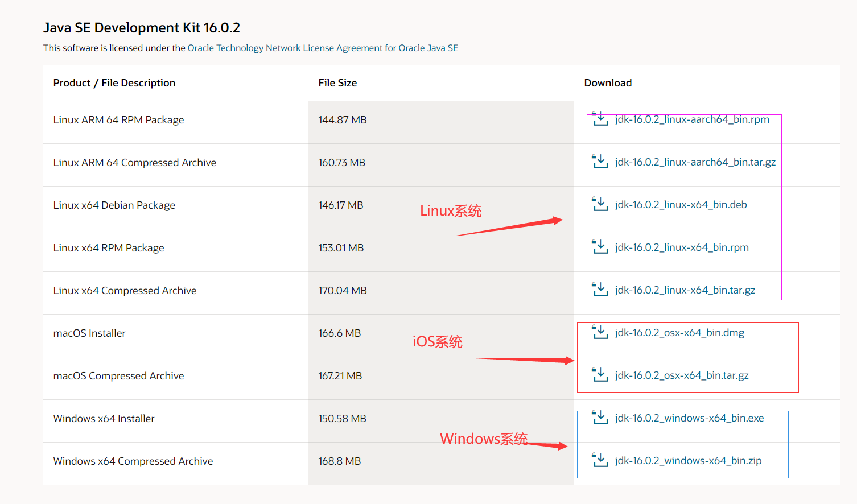
Task: Select Linux x64 Debian Package text
Action: 114,205
